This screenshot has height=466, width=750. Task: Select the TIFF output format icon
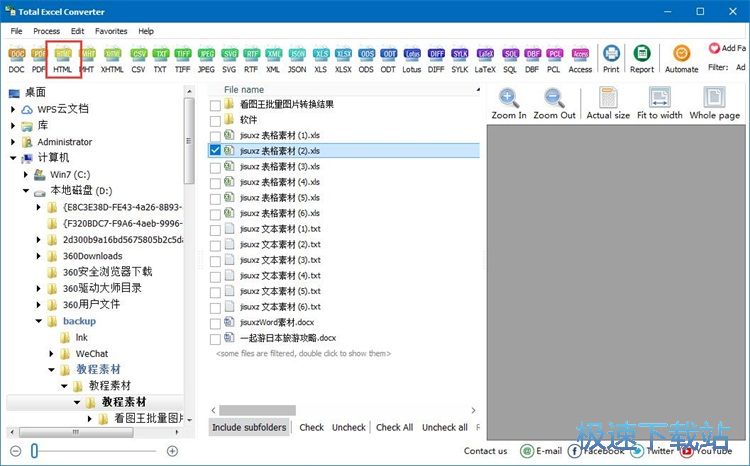(182, 60)
